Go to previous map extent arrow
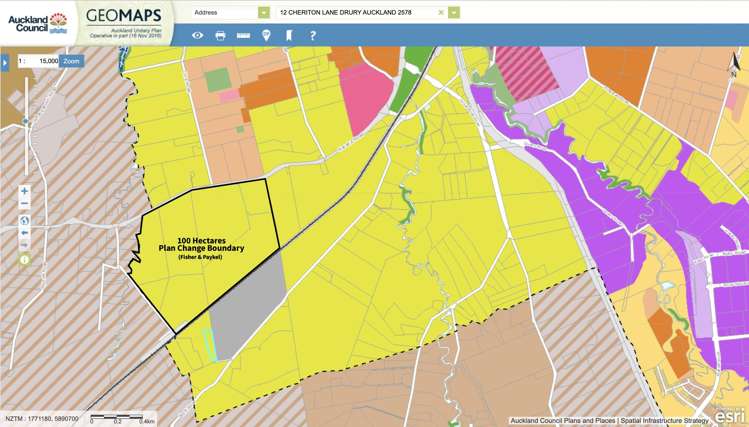This screenshot has height=427, width=749. (x=25, y=233)
